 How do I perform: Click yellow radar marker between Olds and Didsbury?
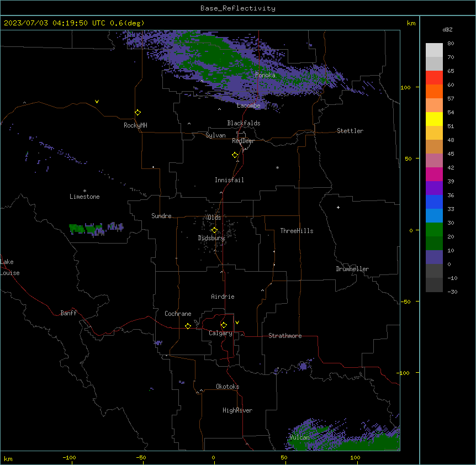[214, 230]
